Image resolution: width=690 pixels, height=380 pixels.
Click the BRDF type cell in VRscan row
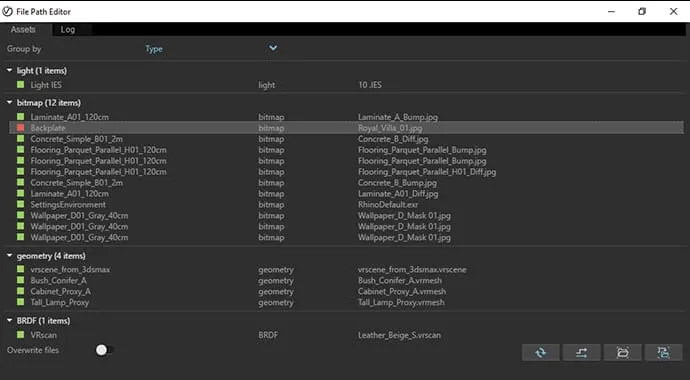click(x=268, y=335)
